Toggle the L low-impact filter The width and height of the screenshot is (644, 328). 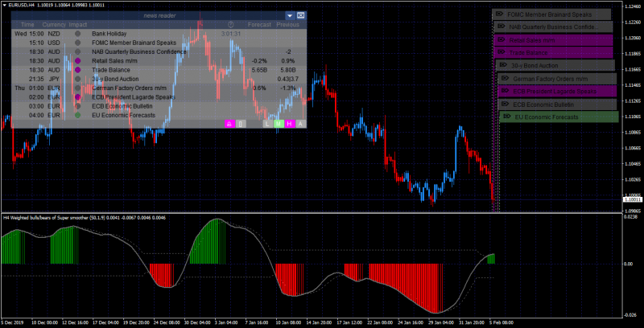(267, 124)
